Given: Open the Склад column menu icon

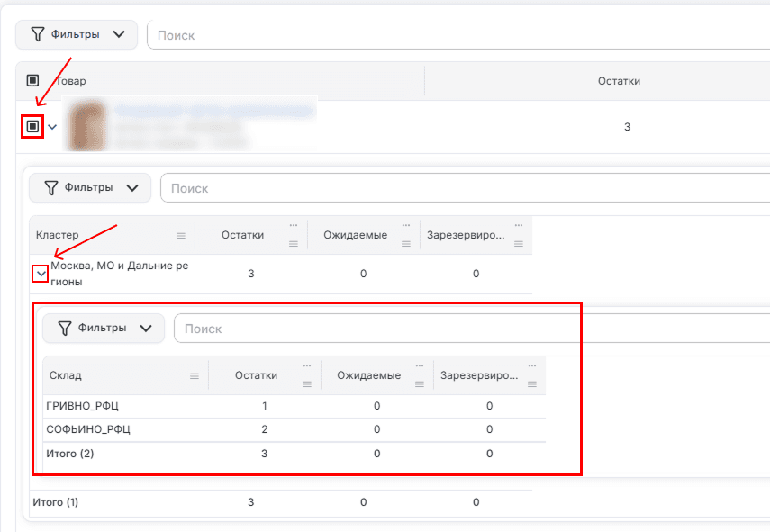Looking at the screenshot, I should 195,376.
